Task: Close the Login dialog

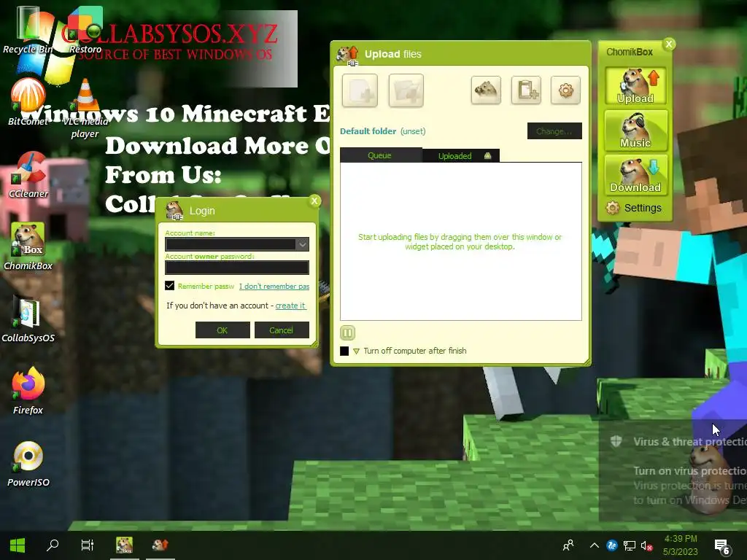Action: 314,201
